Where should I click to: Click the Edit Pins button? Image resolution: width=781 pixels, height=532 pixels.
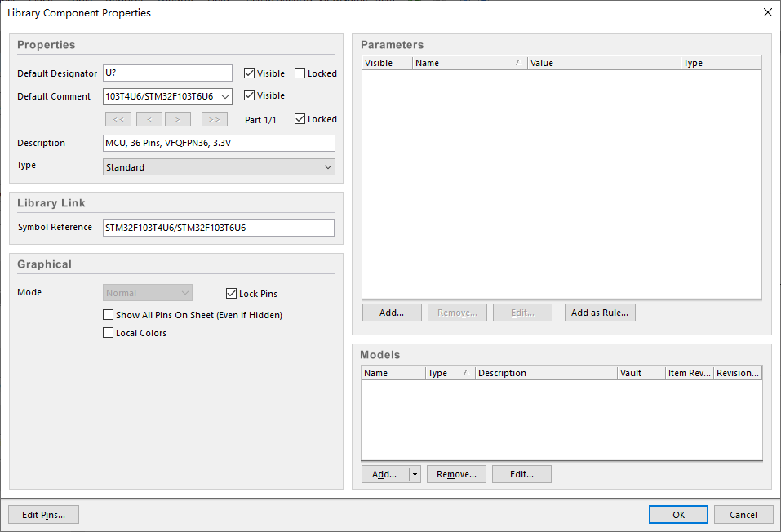coord(43,515)
